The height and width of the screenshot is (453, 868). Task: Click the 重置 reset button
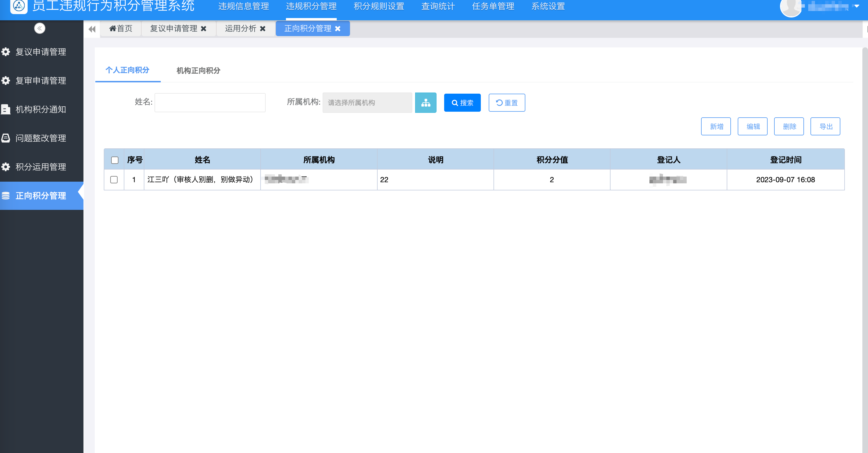pos(507,103)
